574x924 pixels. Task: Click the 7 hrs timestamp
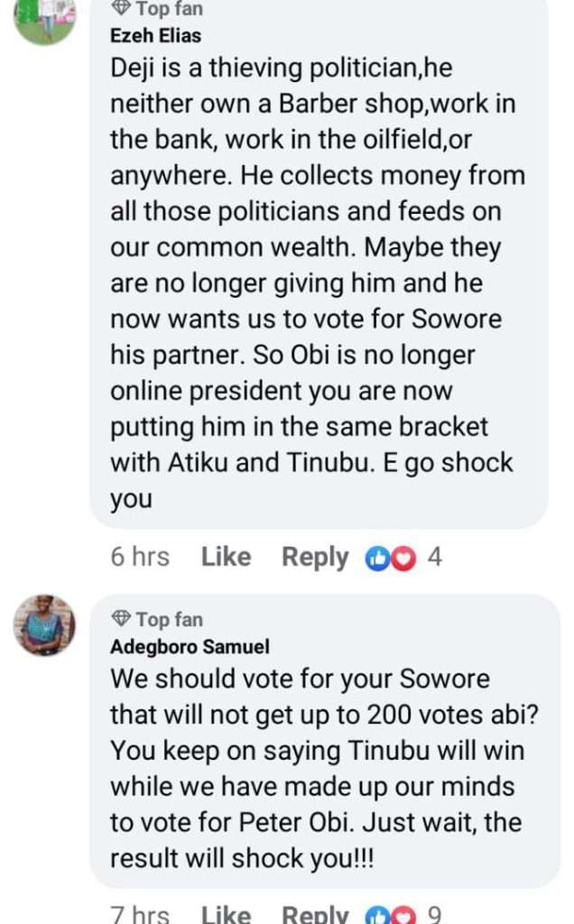pyautogui.click(x=140, y=915)
